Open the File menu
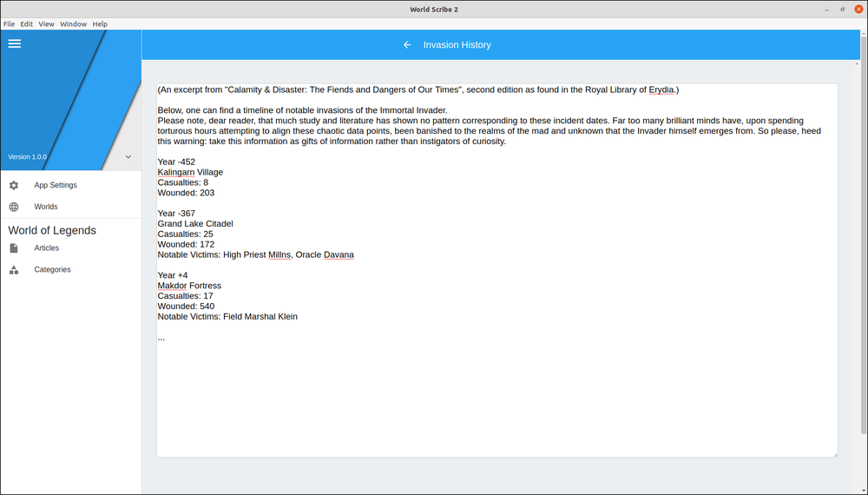The width and height of the screenshot is (868, 495). click(9, 23)
